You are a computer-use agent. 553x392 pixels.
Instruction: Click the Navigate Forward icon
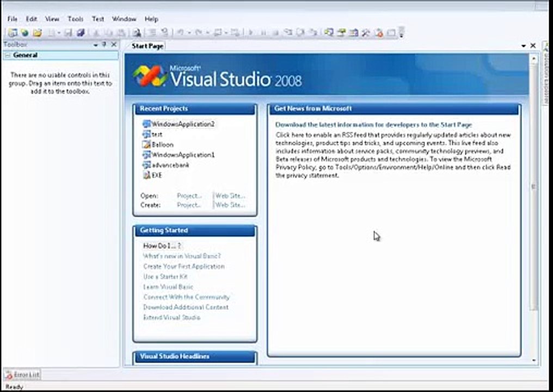coord(235,33)
